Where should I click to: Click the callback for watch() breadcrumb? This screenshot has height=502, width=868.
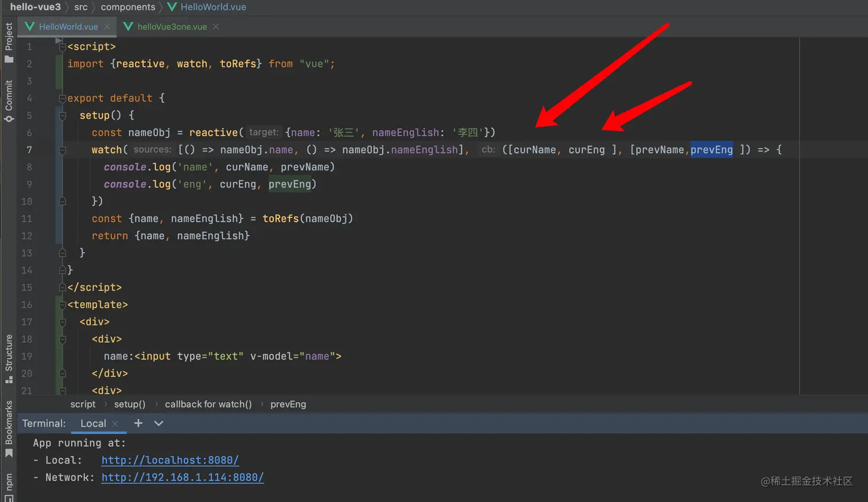pos(208,404)
